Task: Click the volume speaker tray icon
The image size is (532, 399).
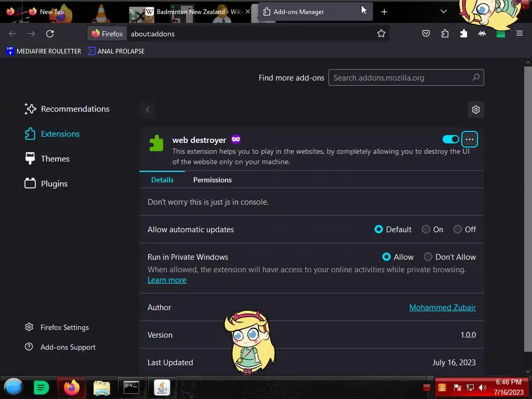Action: click(482, 388)
